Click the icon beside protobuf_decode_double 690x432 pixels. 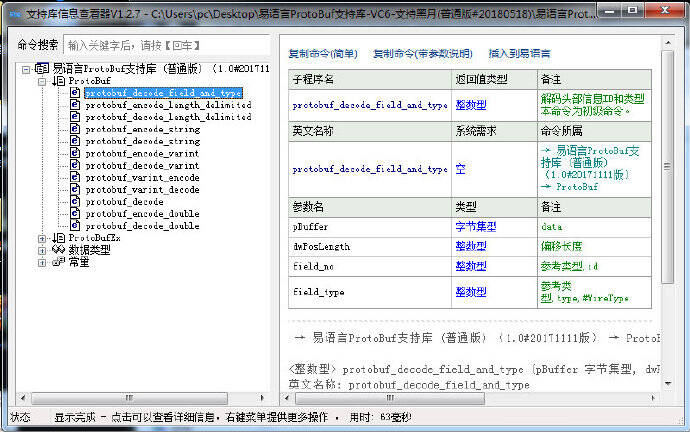pyautogui.click(x=75, y=226)
